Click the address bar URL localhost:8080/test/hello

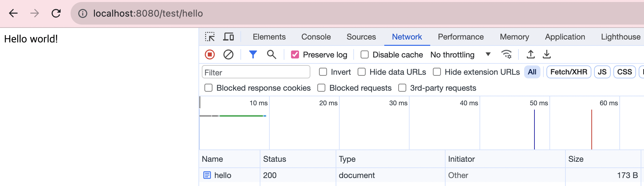point(148,13)
